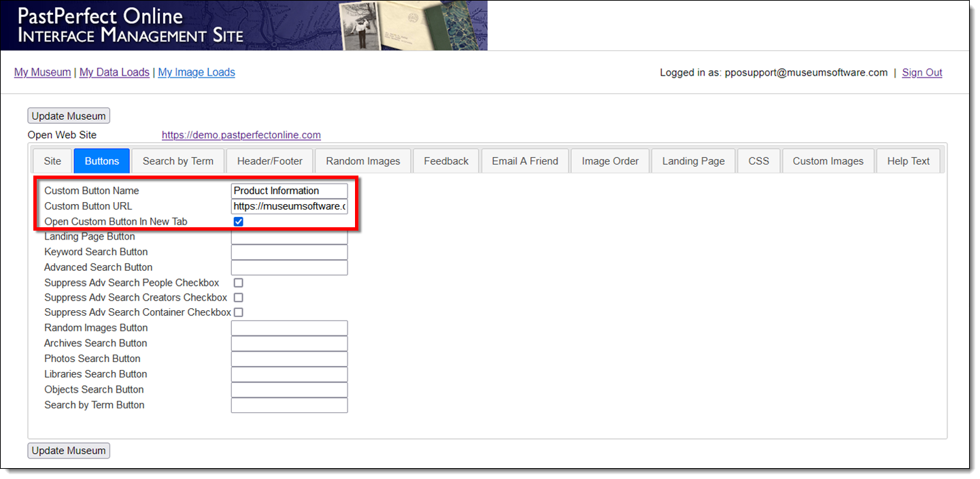
Task: Click the bottom Update Museum button
Action: (x=69, y=450)
